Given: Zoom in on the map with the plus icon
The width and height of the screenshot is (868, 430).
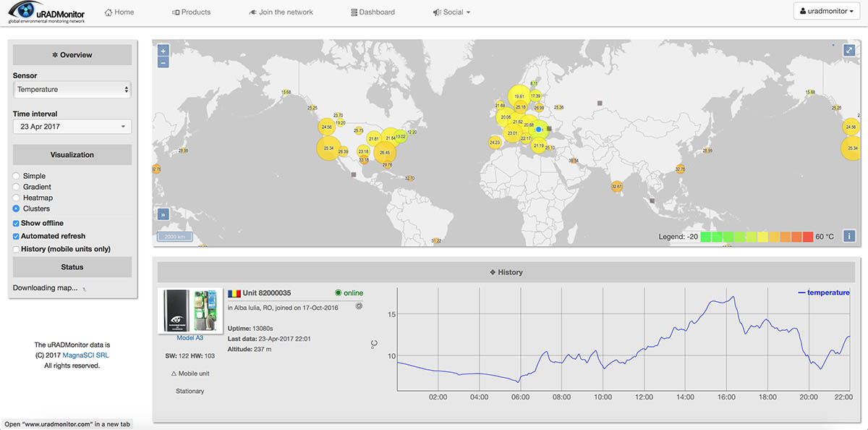Looking at the screenshot, I should tap(163, 50).
